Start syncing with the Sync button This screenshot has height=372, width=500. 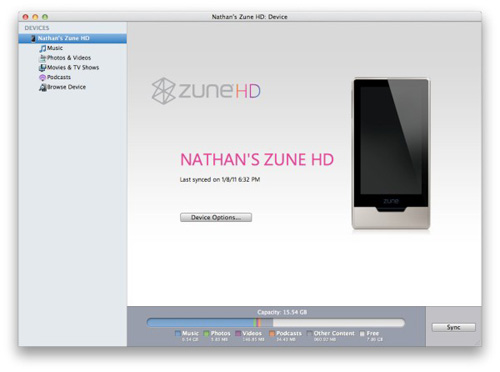point(454,327)
